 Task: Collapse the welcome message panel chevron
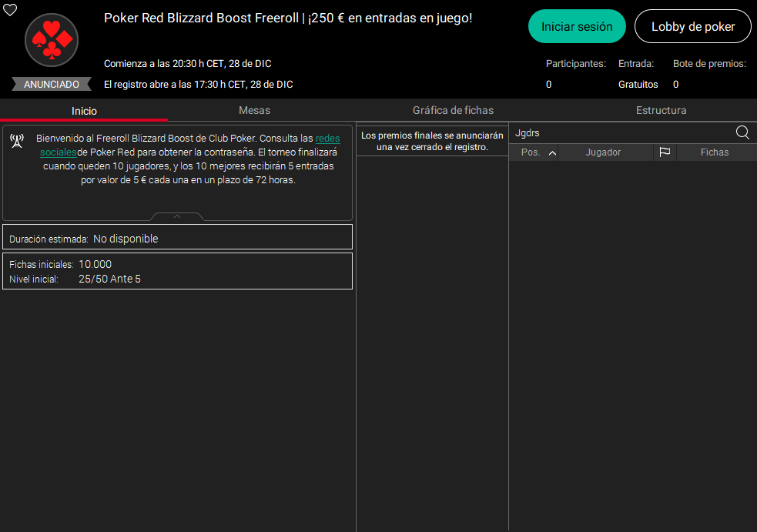[x=177, y=216]
